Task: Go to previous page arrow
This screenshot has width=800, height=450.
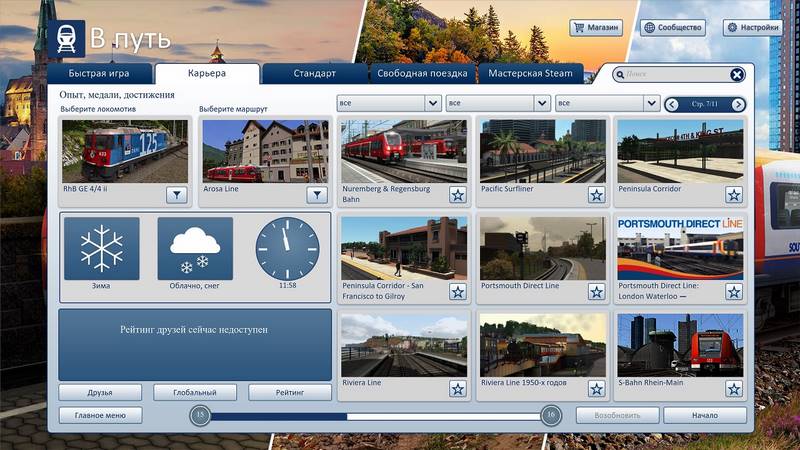Action: tap(673, 104)
